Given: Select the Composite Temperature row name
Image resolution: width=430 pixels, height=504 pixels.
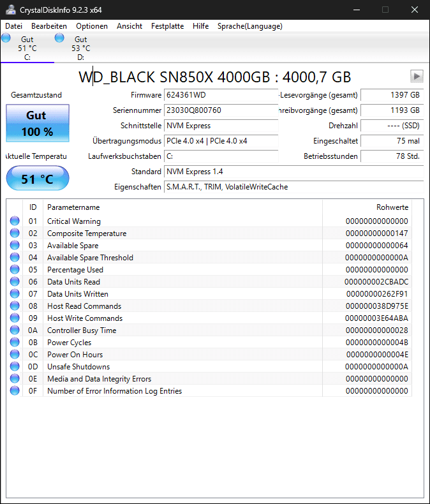Looking at the screenshot, I should tap(87, 233).
